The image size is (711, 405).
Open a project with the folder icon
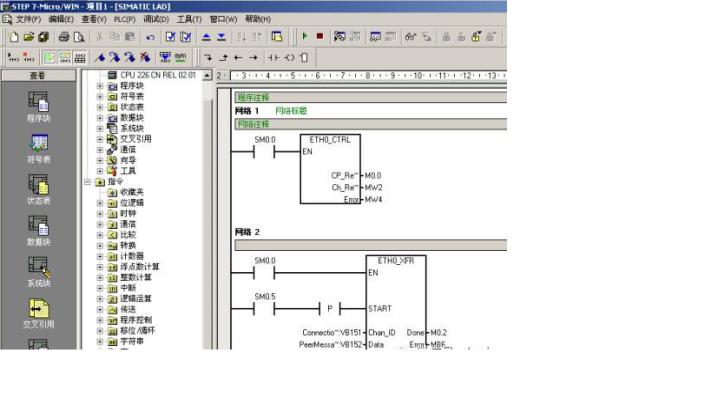[29, 37]
